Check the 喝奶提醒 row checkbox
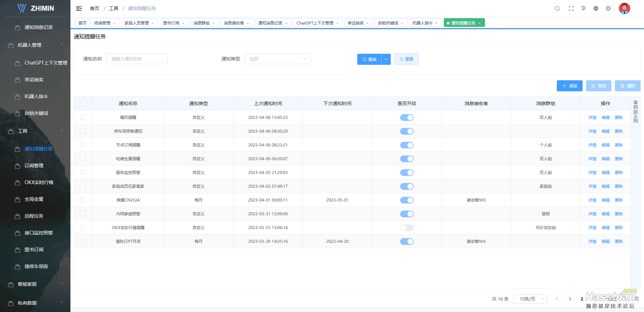Screen dimensions: 644x312 coord(83,117)
